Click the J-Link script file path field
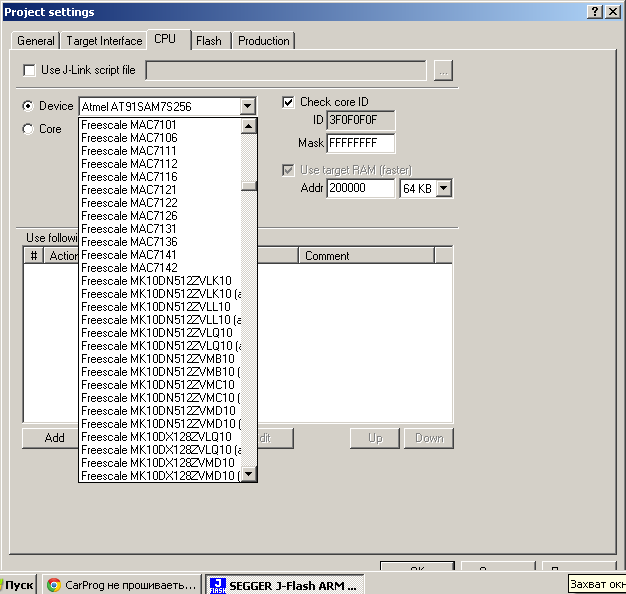Screen dimensions: 626x594 [x=286, y=71]
